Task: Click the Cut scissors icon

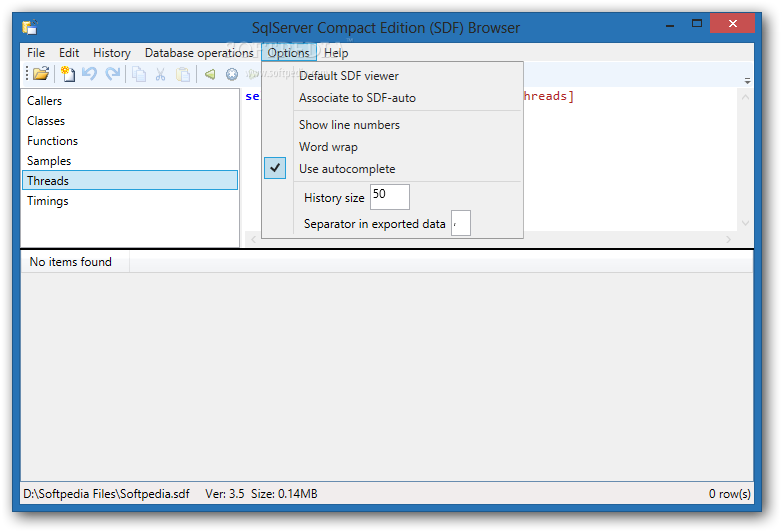Action: pyautogui.click(x=160, y=74)
